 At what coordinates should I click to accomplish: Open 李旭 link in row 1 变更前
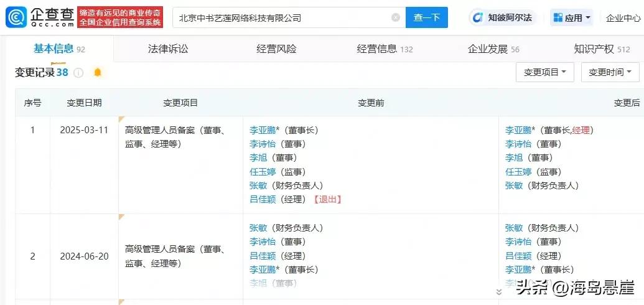[x=258, y=158]
